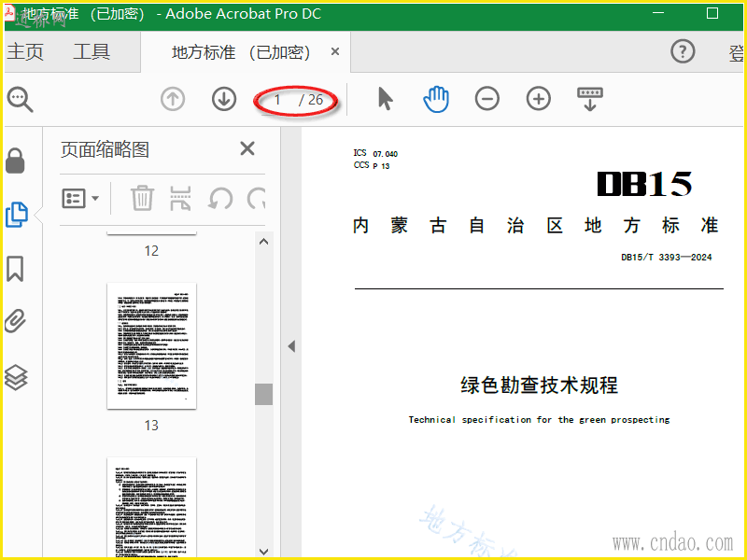Open the attachments paperclip panel
This screenshot has width=747, height=560.
point(15,320)
